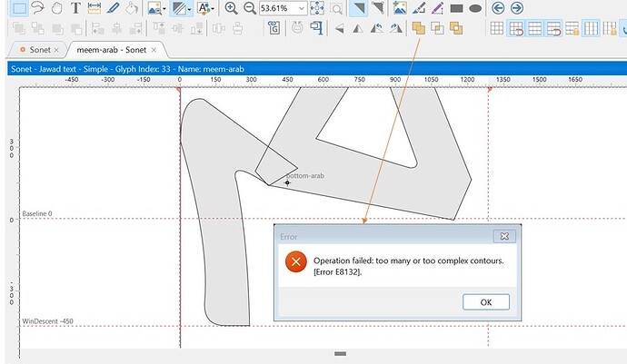Toggle the snap to grid icon
Image resolution: width=627 pixels, height=364 pixels.
pos(516,28)
